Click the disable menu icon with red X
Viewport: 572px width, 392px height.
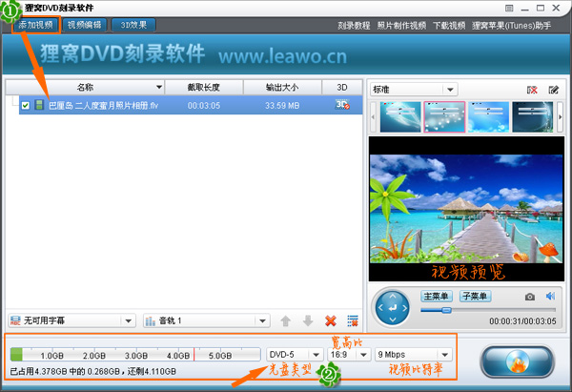(x=532, y=90)
